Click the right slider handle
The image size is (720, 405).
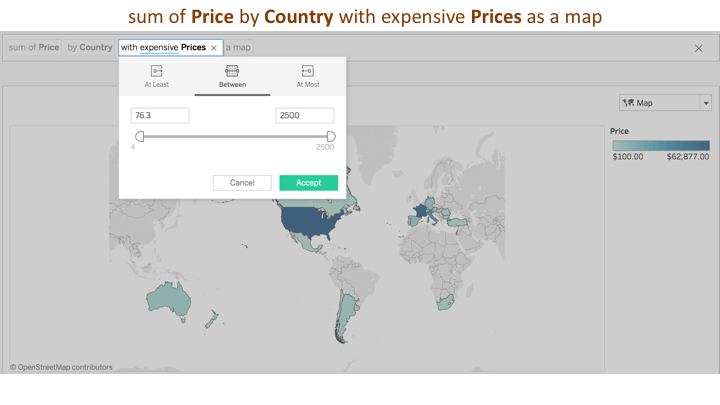pyautogui.click(x=331, y=136)
